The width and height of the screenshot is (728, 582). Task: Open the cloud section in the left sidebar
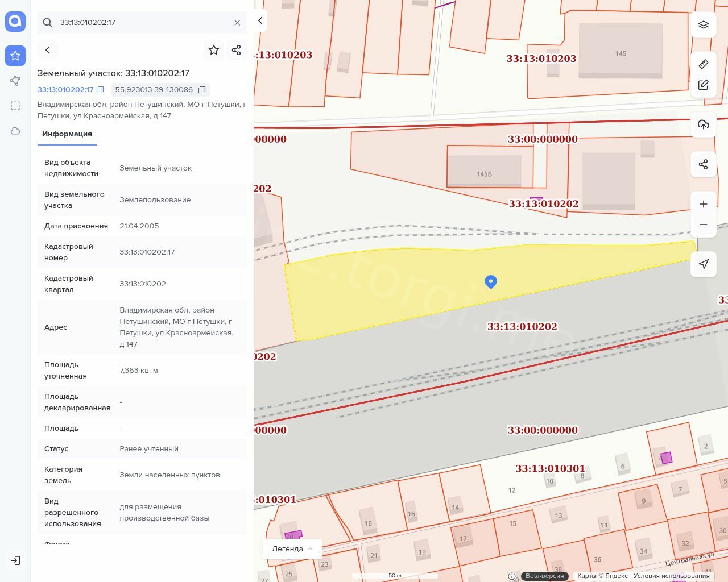pyautogui.click(x=15, y=131)
